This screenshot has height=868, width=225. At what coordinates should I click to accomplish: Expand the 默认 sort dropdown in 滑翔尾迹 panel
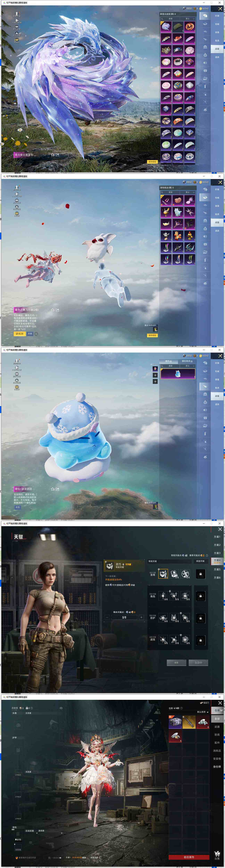pyautogui.click(x=188, y=192)
